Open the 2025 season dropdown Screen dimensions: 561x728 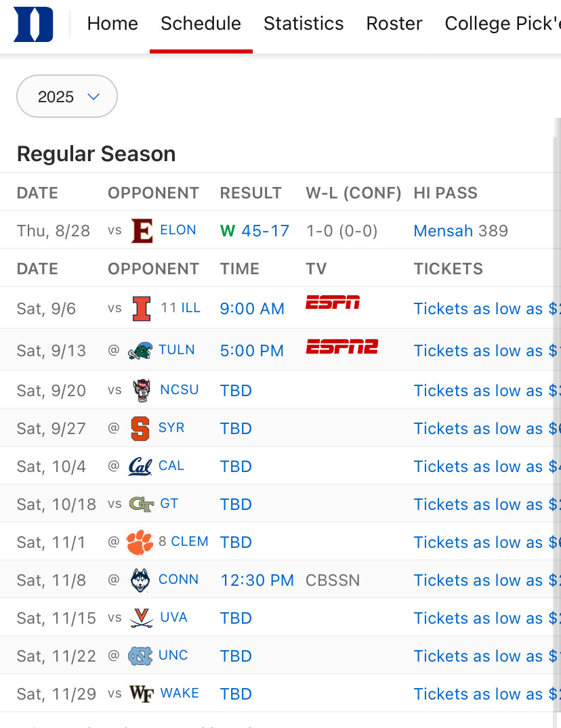[67, 97]
